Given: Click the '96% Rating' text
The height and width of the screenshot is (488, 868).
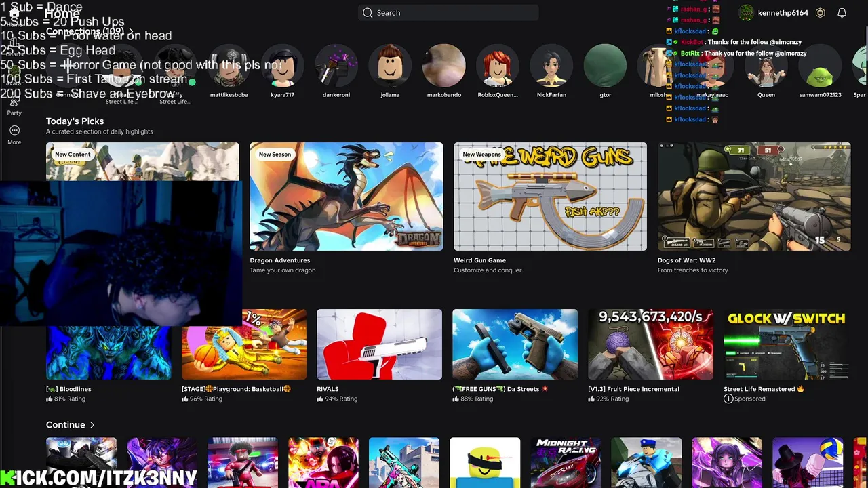Looking at the screenshot, I should [205, 399].
